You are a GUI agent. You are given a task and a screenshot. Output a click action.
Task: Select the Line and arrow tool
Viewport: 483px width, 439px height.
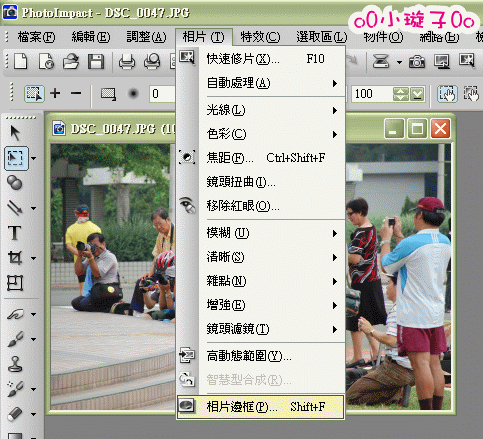click(15, 208)
